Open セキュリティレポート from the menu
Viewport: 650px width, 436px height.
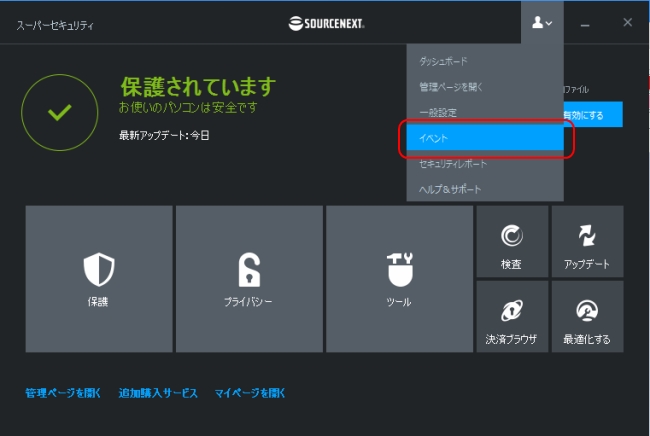pos(485,164)
